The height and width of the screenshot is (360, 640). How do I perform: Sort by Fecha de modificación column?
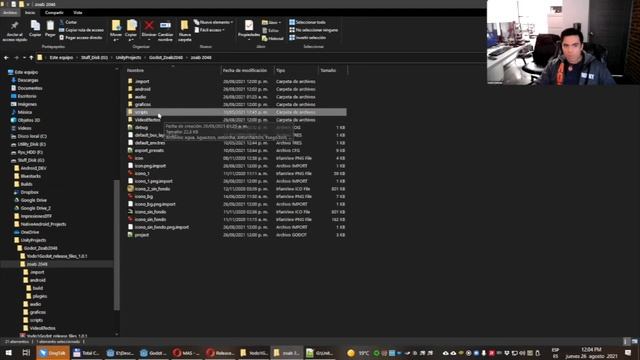coord(247,70)
